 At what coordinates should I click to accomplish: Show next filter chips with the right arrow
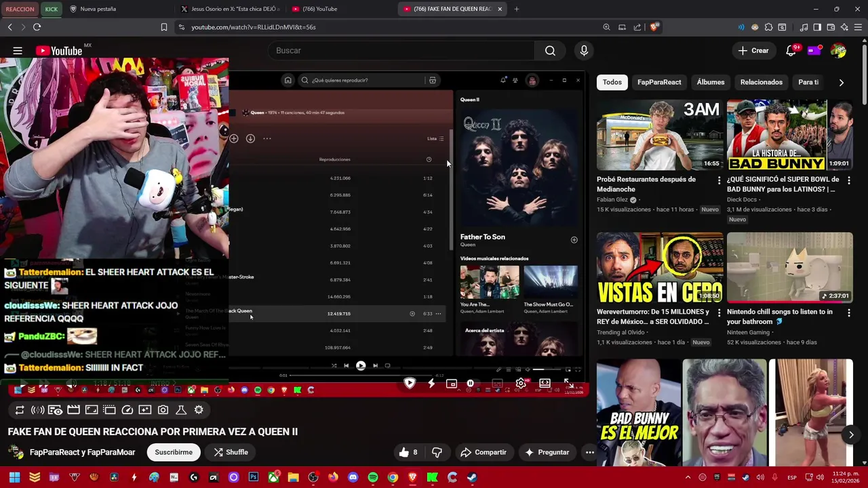[842, 83]
